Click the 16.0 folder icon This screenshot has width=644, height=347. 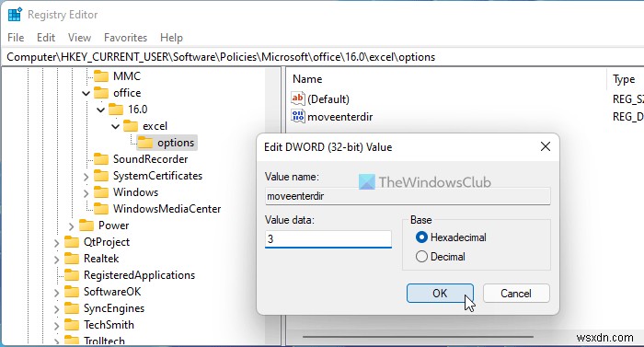click(x=116, y=110)
